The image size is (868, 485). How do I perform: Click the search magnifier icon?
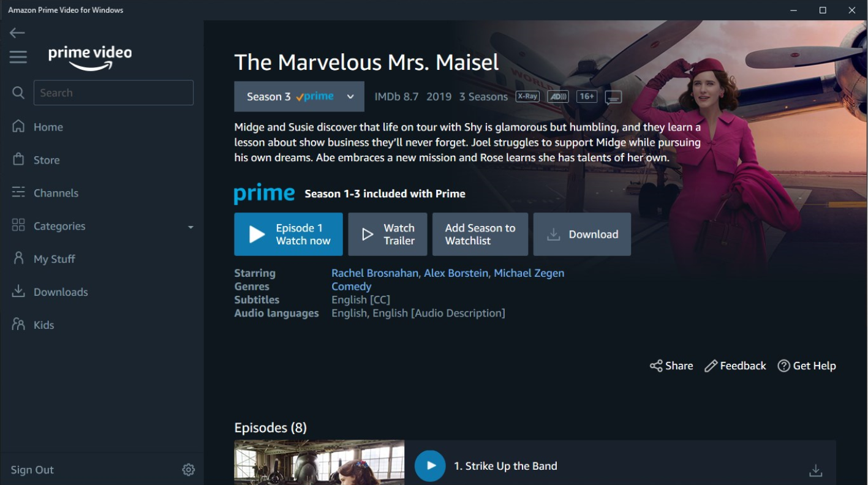point(18,92)
